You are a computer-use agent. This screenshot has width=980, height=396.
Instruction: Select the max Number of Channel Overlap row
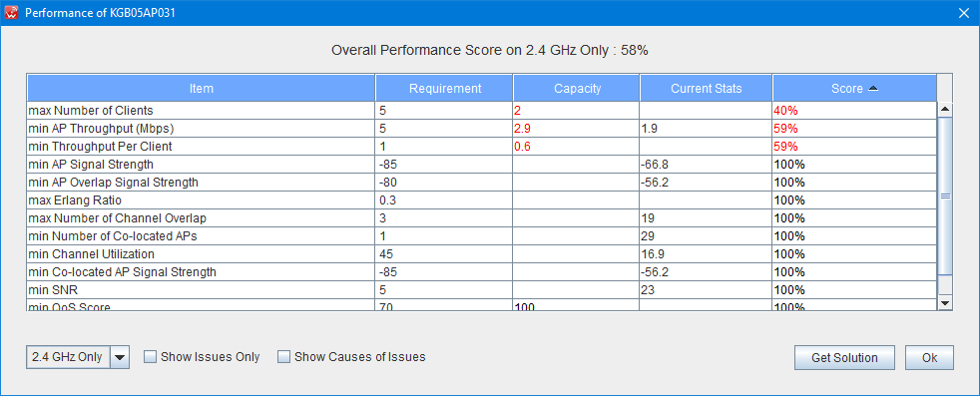point(482,218)
